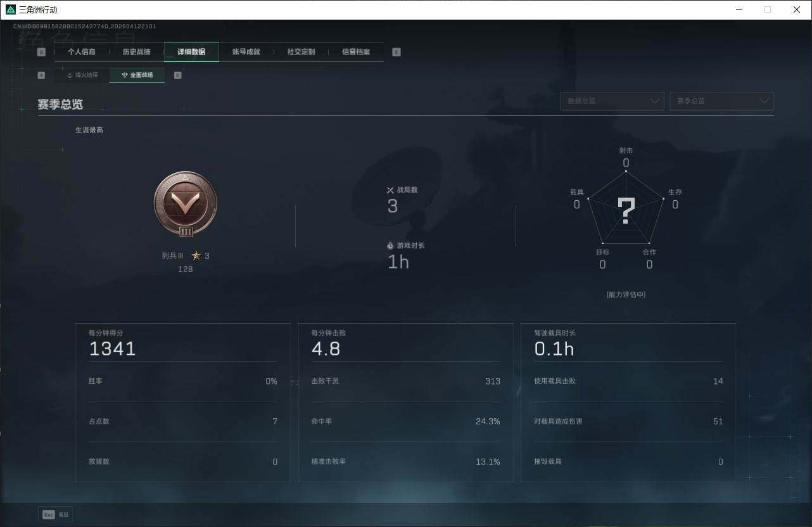
Task: Click the 命中率 value 24.3%
Action: click(488, 421)
